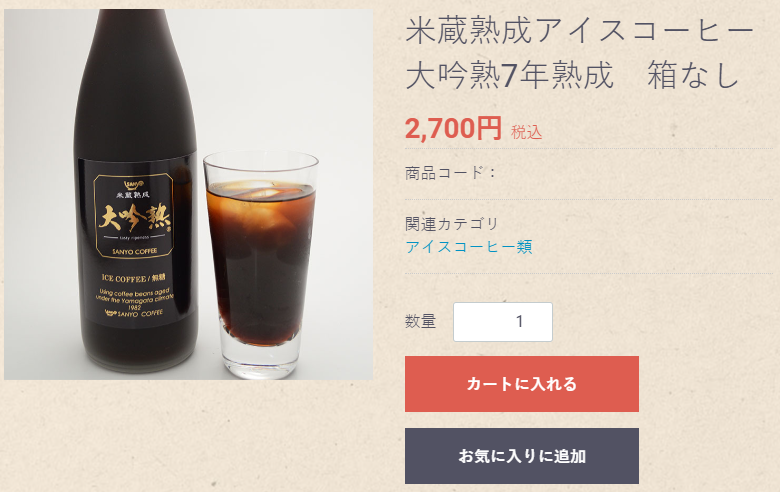Focus the 数量 quantity input field
This screenshot has width=780, height=492.
point(502,322)
